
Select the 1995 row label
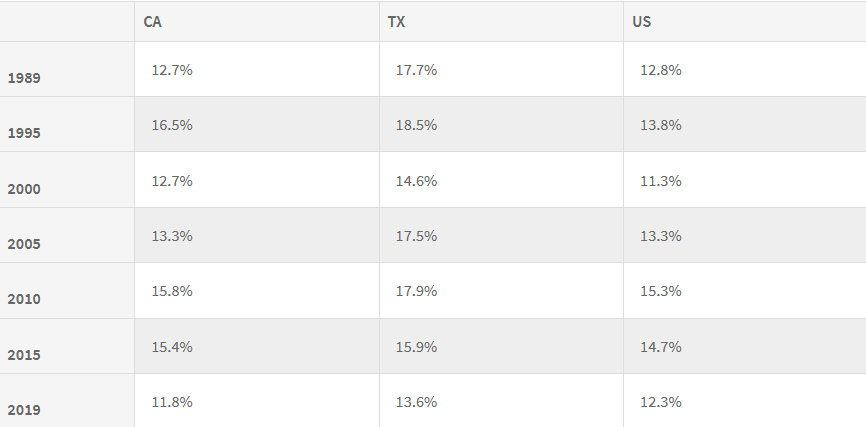24,133
